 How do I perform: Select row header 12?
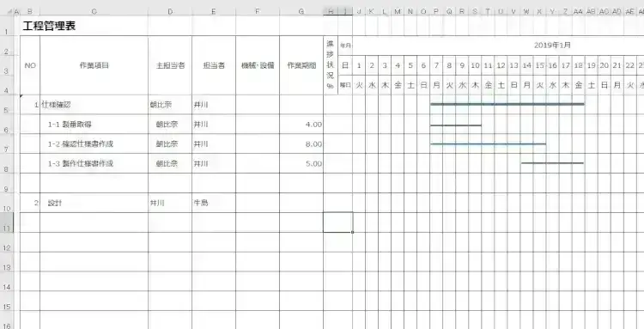pos(7,242)
